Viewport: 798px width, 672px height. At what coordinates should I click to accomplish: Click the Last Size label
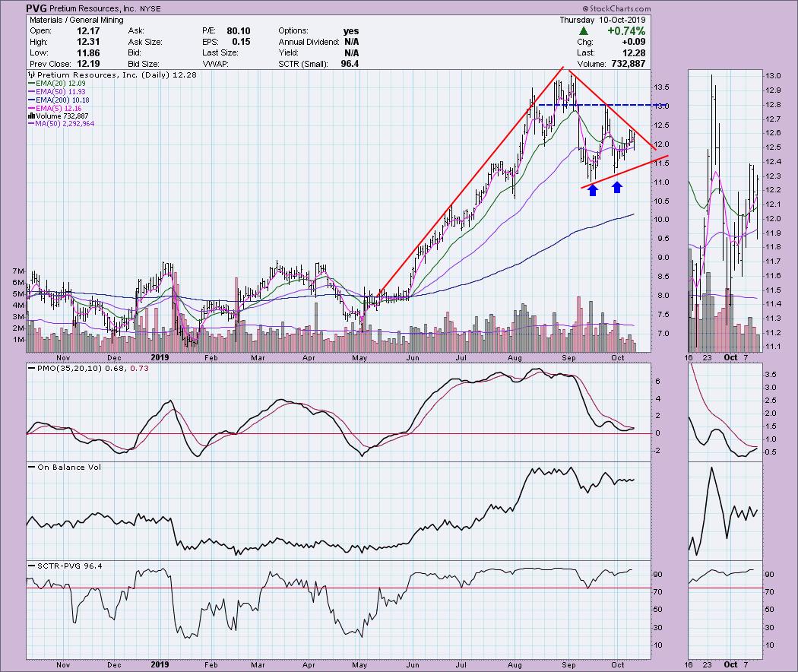(x=220, y=53)
